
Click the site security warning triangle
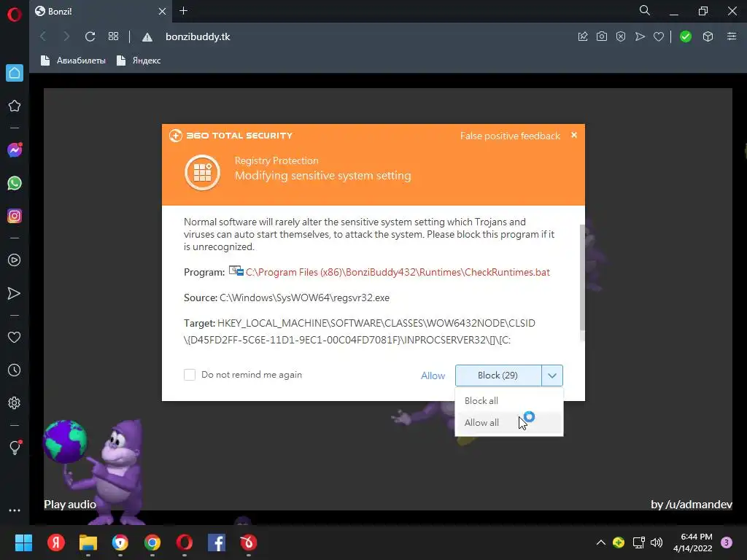(x=147, y=37)
